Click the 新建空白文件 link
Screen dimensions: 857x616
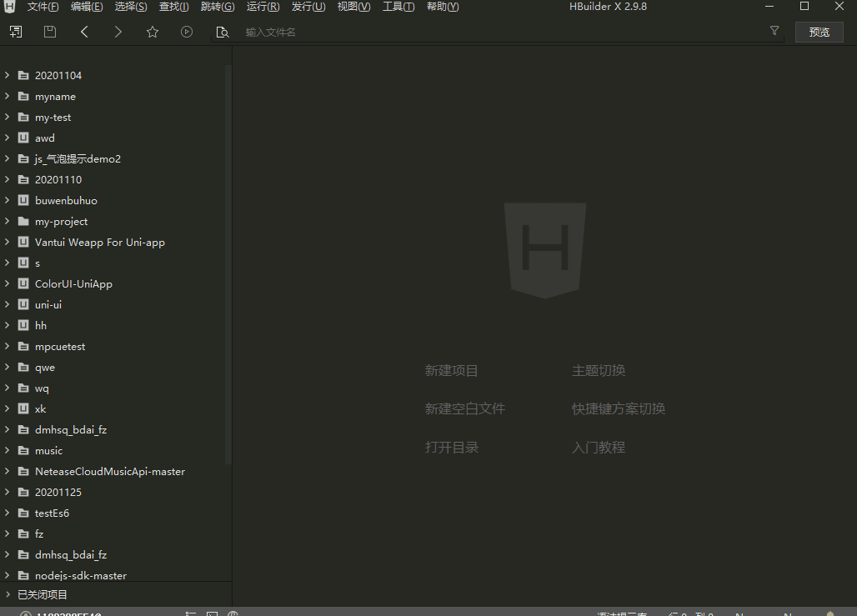(465, 408)
